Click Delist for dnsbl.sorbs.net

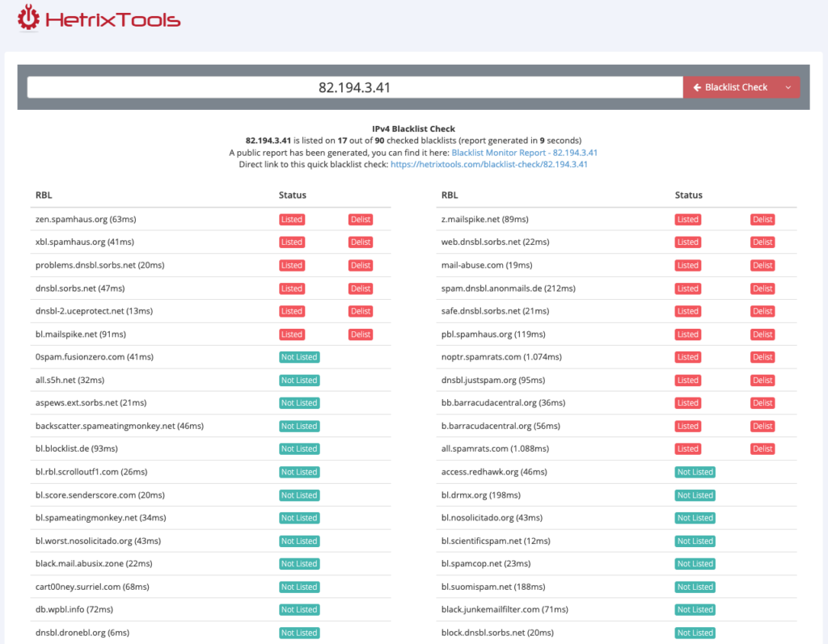point(361,288)
